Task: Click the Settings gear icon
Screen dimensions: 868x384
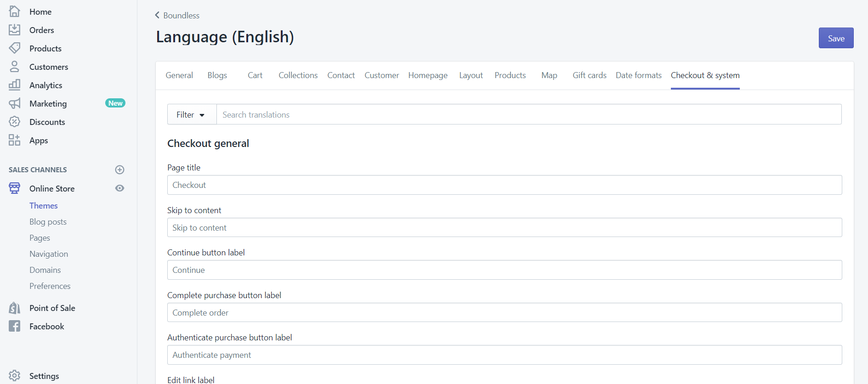Action: point(14,376)
